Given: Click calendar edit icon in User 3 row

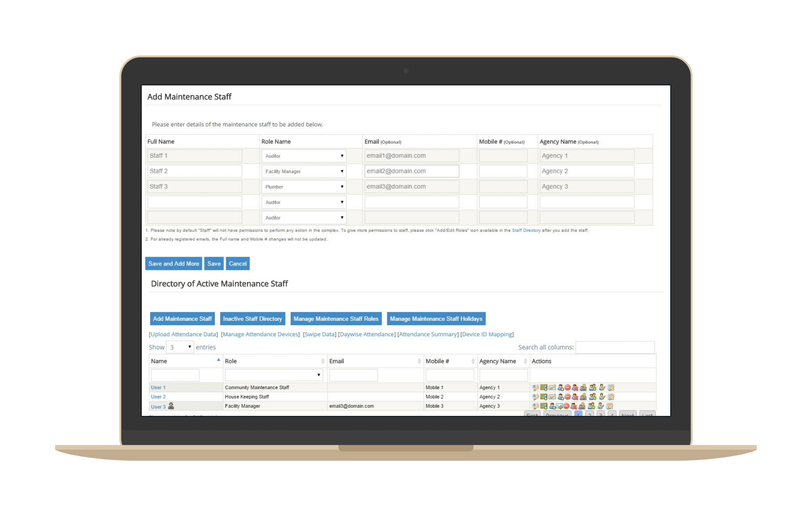Looking at the screenshot, I should click(x=610, y=406).
